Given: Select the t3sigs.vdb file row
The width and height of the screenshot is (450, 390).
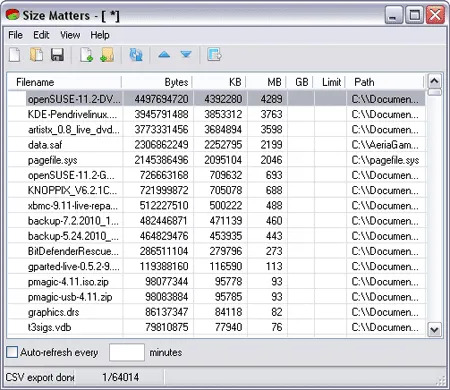Looking at the screenshot, I should (x=216, y=327).
